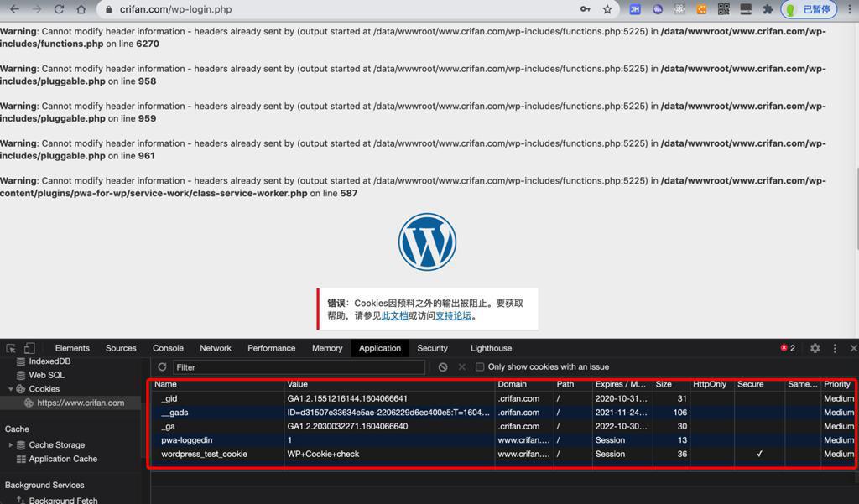Toggle Only show cookies with an issue
This screenshot has height=504, width=859.
(x=480, y=367)
